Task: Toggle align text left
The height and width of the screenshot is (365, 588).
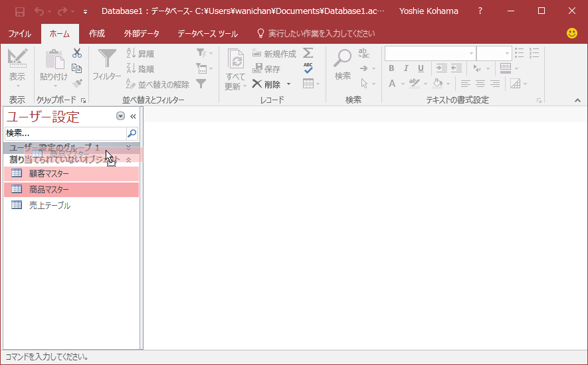Action: pyautogui.click(x=465, y=84)
